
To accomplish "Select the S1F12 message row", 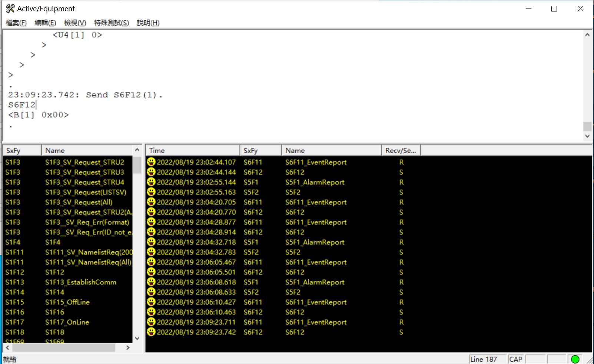I will [x=68, y=272].
